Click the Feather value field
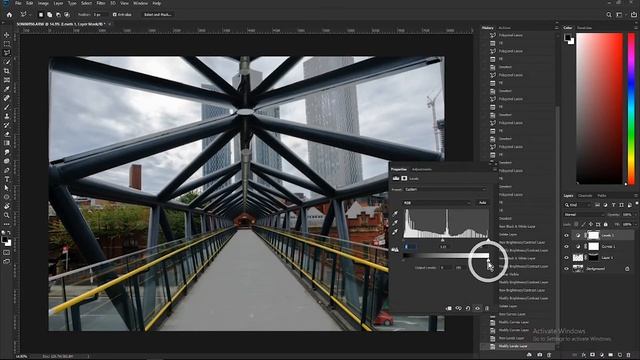Image resolution: width=640 pixels, height=360 pixels. coord(100,15)
